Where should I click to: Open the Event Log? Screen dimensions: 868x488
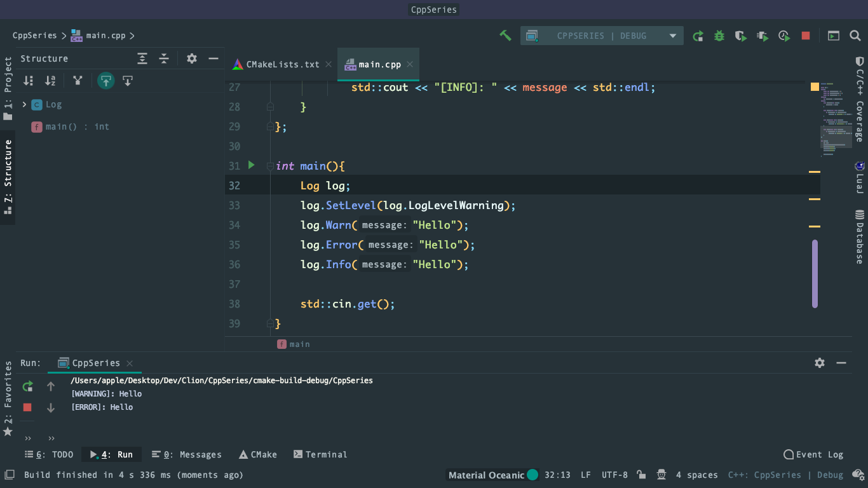(x=813, y=454)
